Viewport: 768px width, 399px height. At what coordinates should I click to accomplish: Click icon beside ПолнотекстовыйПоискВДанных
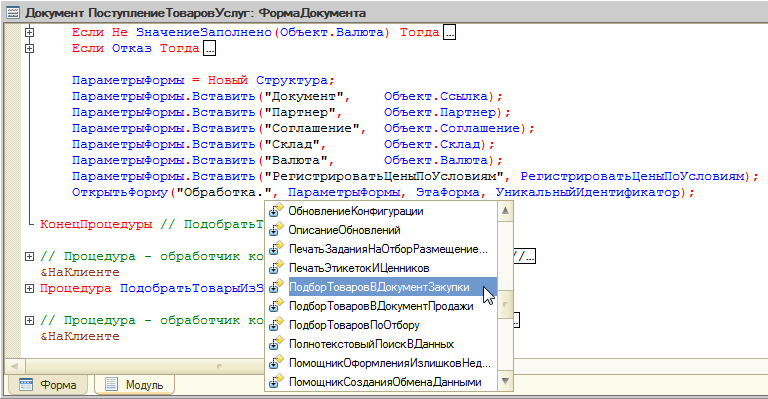tap(276, 344)
